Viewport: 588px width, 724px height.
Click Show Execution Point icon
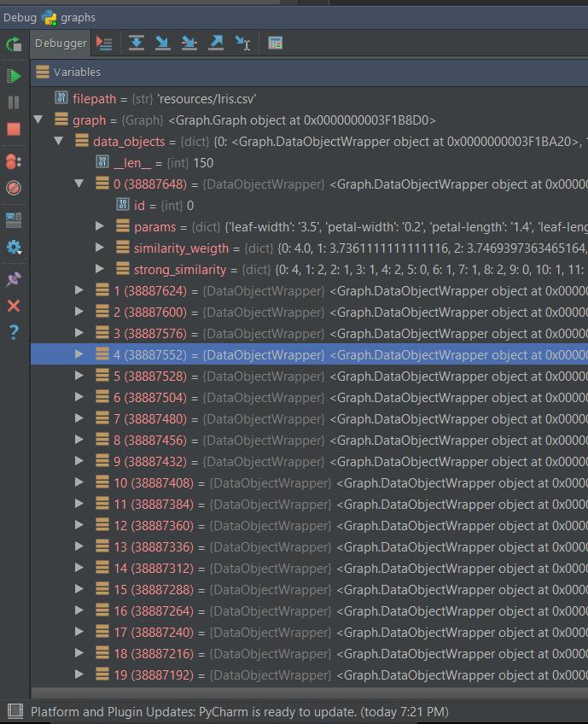click(104, 44)
